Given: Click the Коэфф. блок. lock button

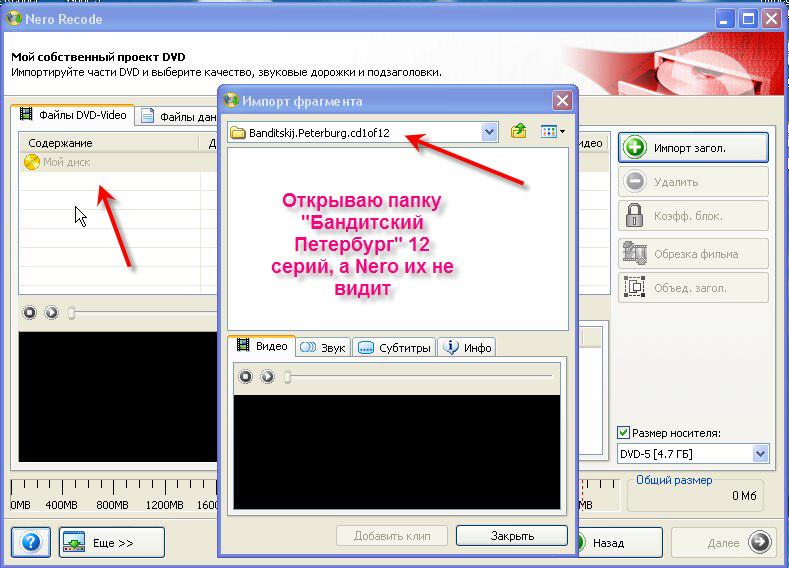Looking at the screenshot, I should click(x=693, y=216).
